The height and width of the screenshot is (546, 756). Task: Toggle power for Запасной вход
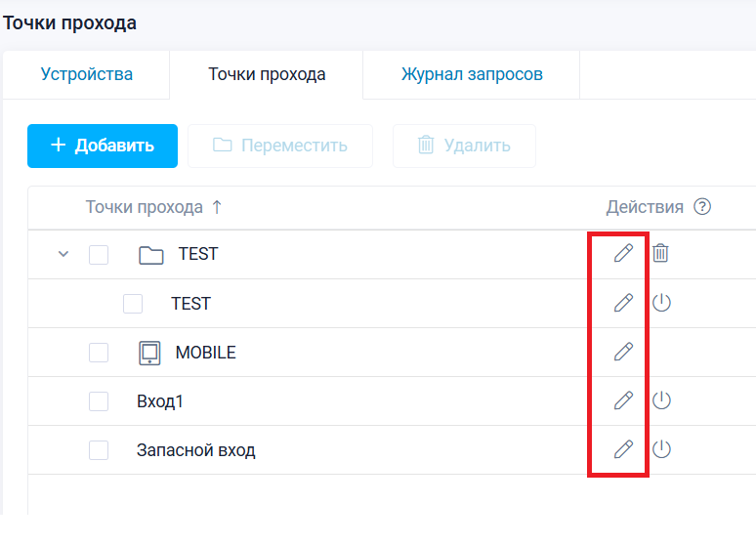(x=661, y=449)
